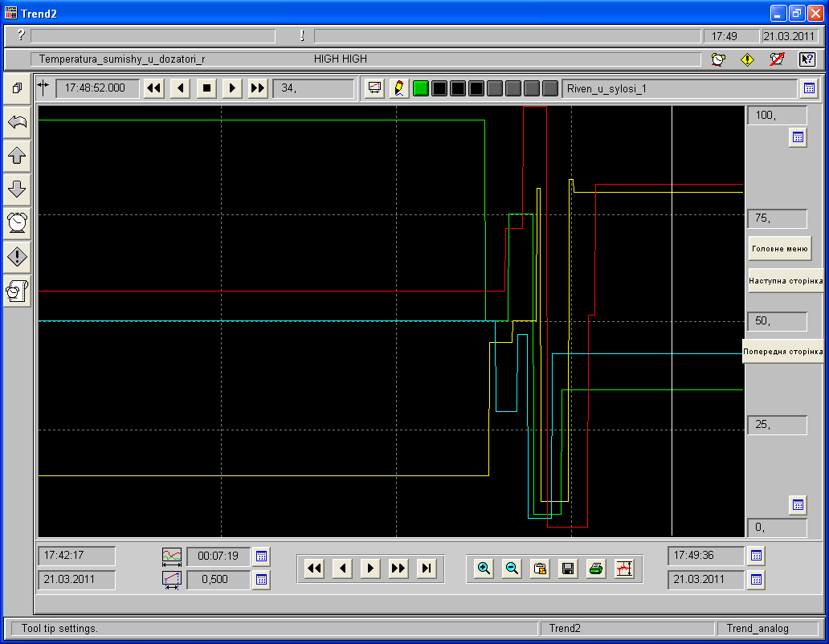The height and width of the screenshot is (644, 829).
Task: Click the back arrow icon in left sidebar
Action: click(17, 122)
